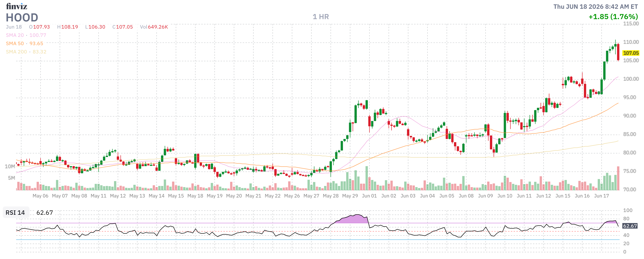This screenshot has width=644, height=259.
Task: Click the Jun 05 date axis label
Action: (x=447, y=196)
